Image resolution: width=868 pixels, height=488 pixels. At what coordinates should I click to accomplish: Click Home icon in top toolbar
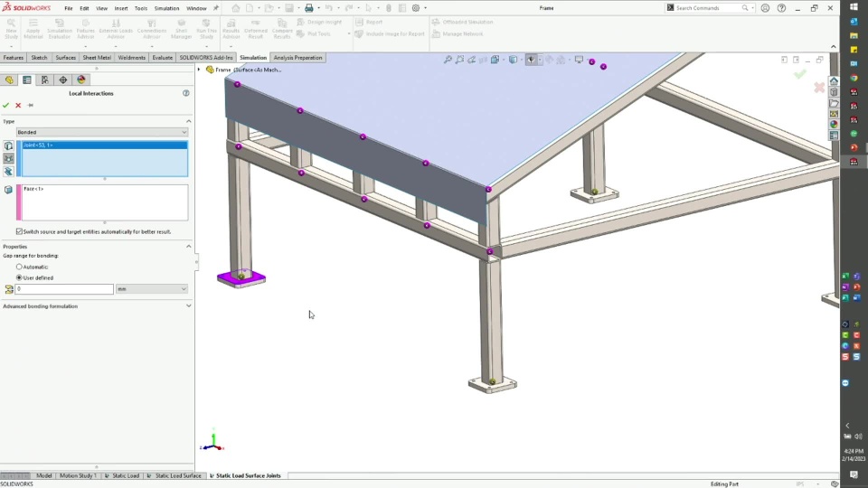click(236, 8)
